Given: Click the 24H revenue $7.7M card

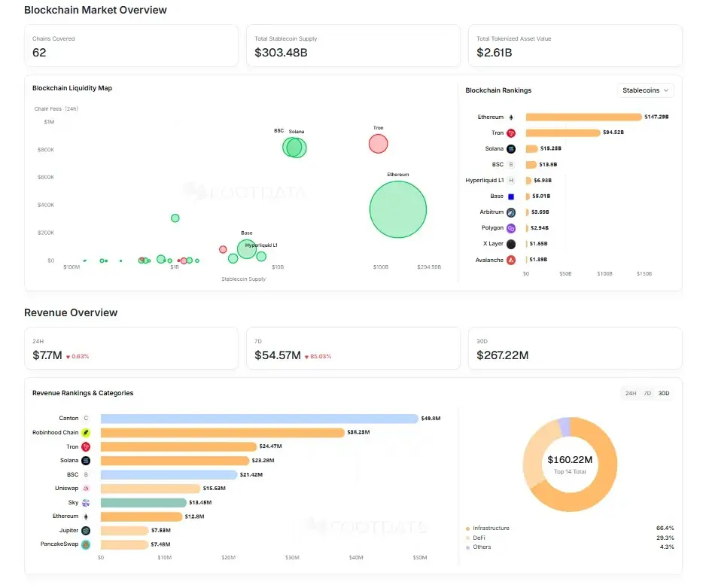Looking at the screenshot, I should pyautogui.click(x=131, y=349).
